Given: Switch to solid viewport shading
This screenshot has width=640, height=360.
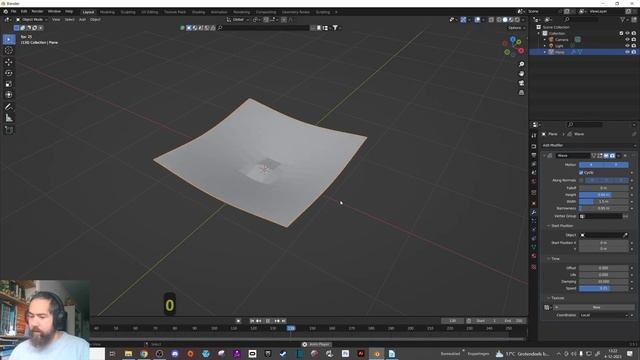Looking at the screenshot, I should pyautogui.click(x=505, y=20).
